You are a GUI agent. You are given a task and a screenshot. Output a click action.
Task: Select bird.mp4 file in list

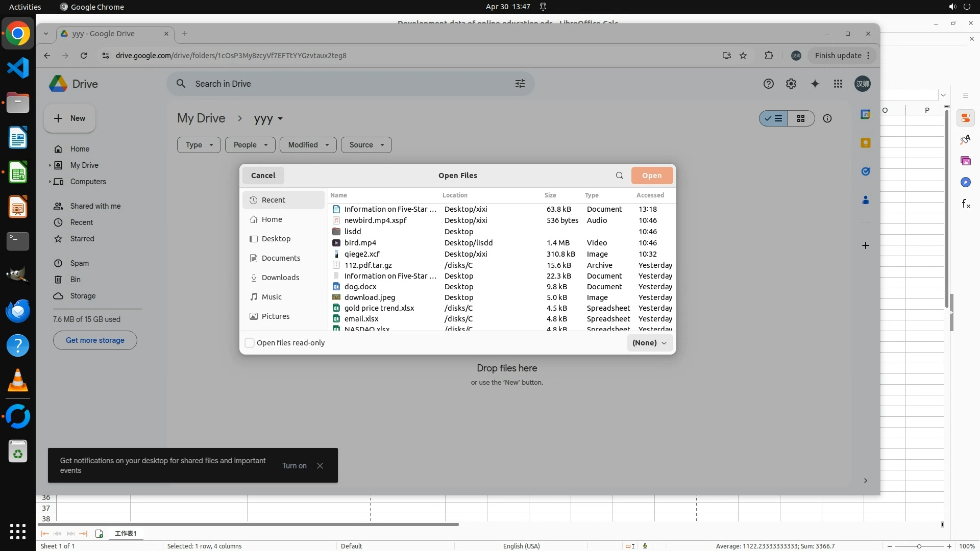(x=360, y=243)
